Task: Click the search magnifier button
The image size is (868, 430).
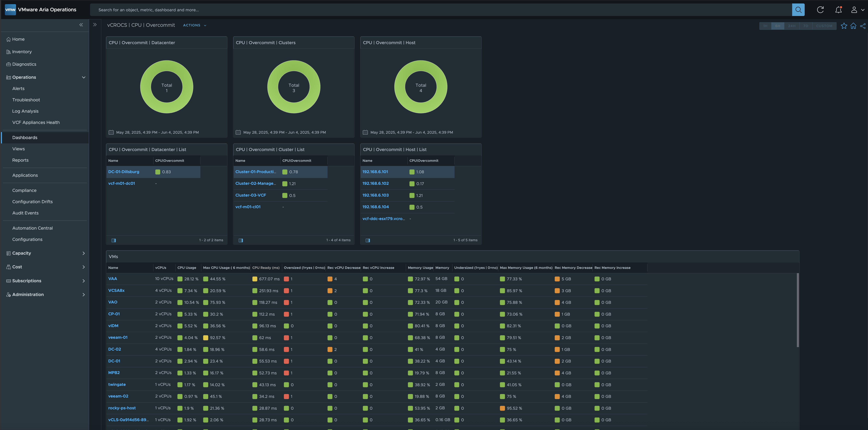Action: coord(798,10)
